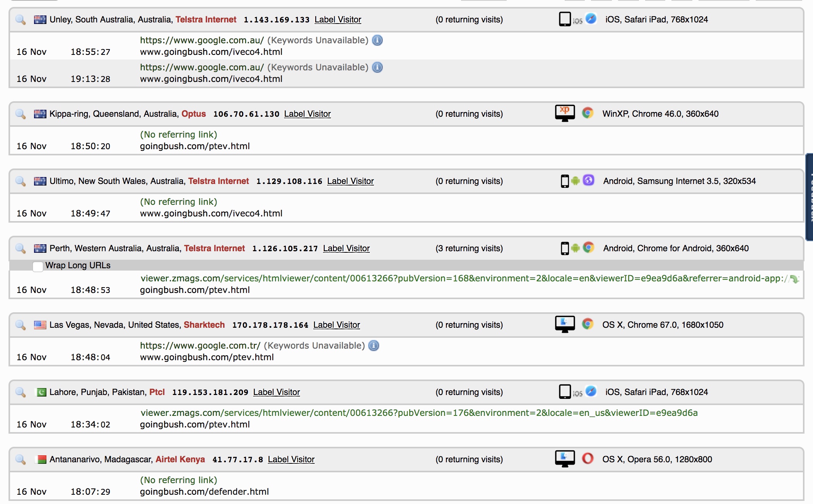
Task: Click magnifier icon for Antananarivo visitor
Action: (x=20, y=460)
